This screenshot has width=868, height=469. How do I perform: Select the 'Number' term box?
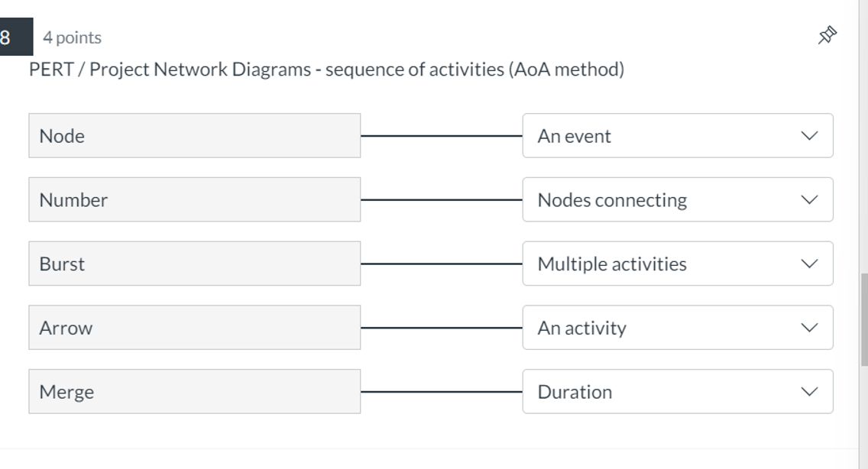pyautogui.click(x=194, y=199)
